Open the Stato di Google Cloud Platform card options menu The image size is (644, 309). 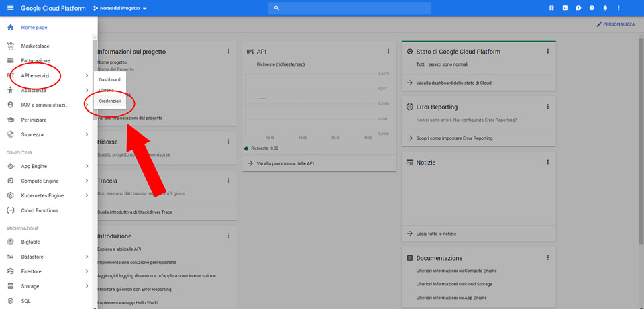pos(547,52)
